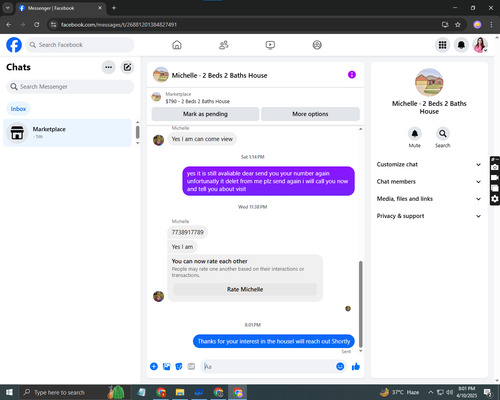Open the notifications bell in the header

point(461,45)
